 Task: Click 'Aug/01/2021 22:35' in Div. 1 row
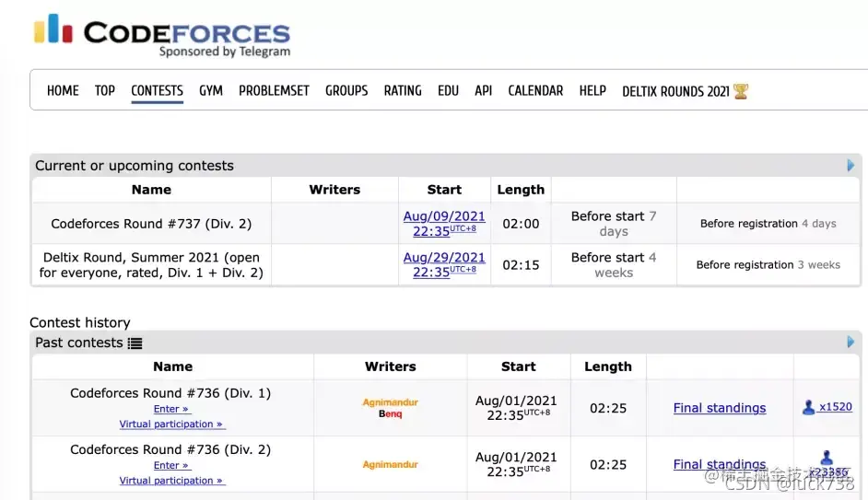516,408
